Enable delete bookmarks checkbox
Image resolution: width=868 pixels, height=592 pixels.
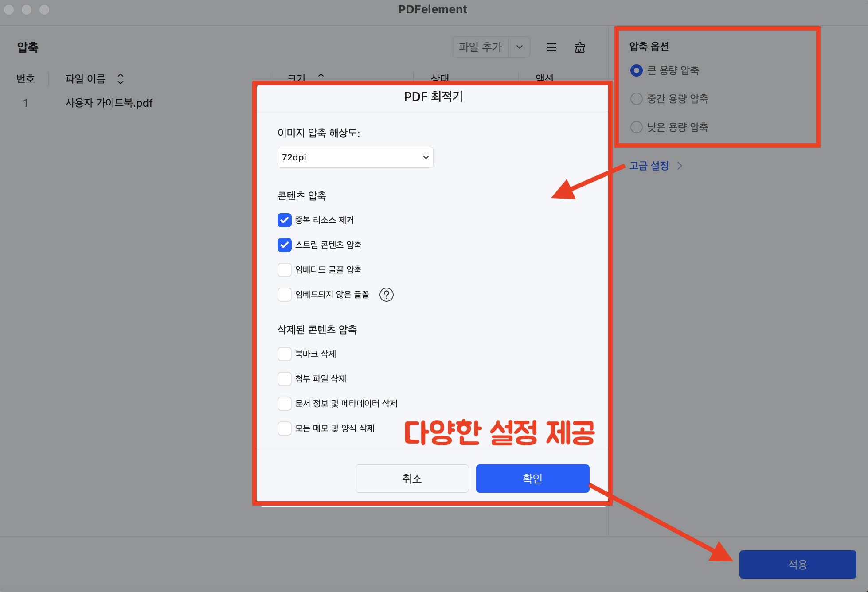pyautogui.click(x=284, y=354)
